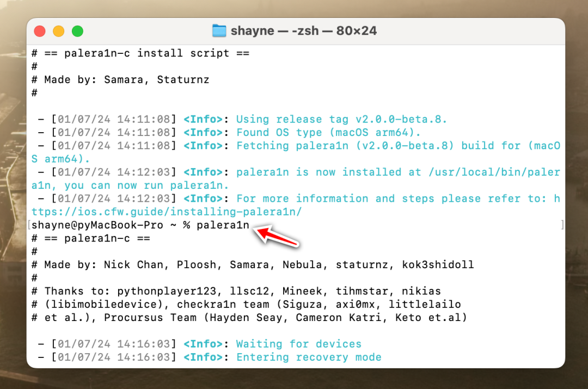Minimize the Terminal window with the yellow button

click(x=58, y=31)
